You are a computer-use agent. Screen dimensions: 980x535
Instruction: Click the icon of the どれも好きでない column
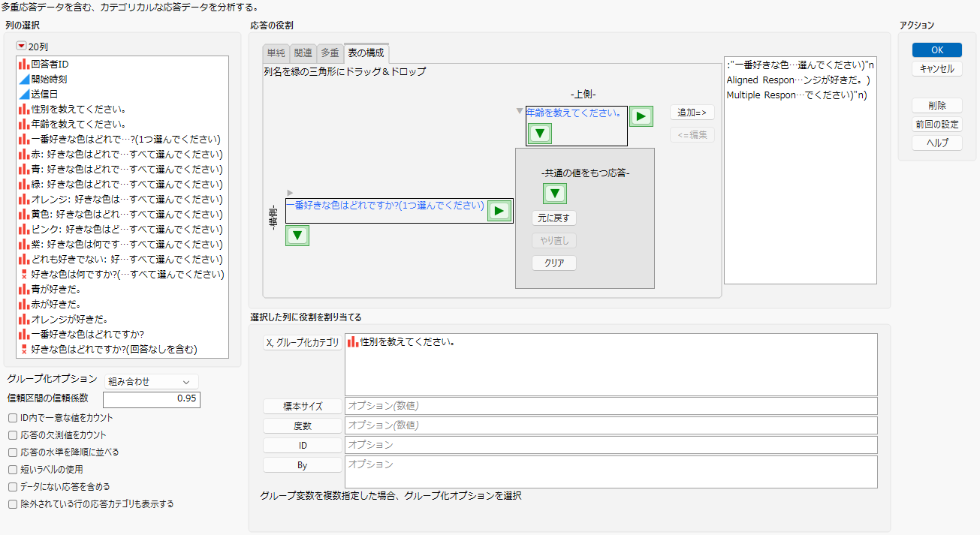pos(24,260)
